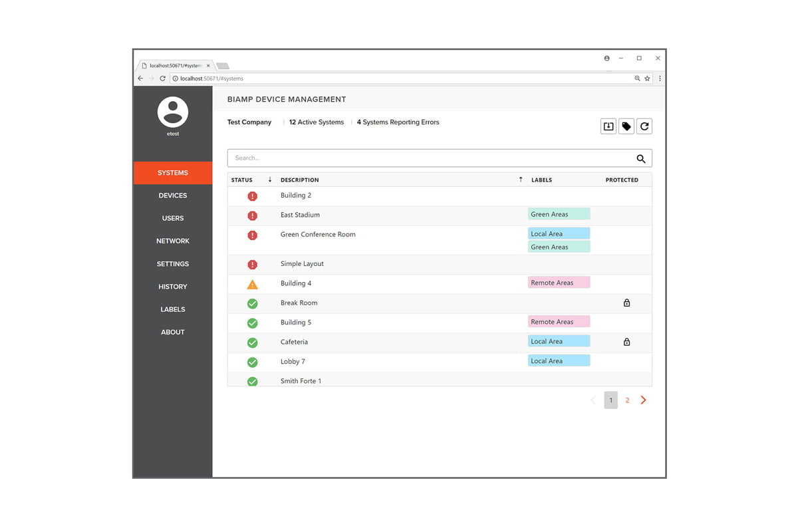This screenshot has height=532, width=798.
Task: Open the History section in sidebar
Action: [173, 287]
